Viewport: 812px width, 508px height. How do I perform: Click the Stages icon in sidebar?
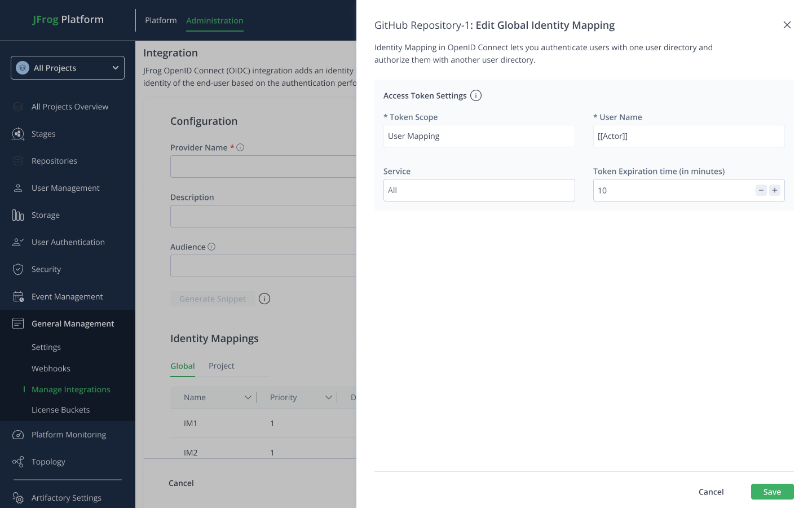click(18, 134)
